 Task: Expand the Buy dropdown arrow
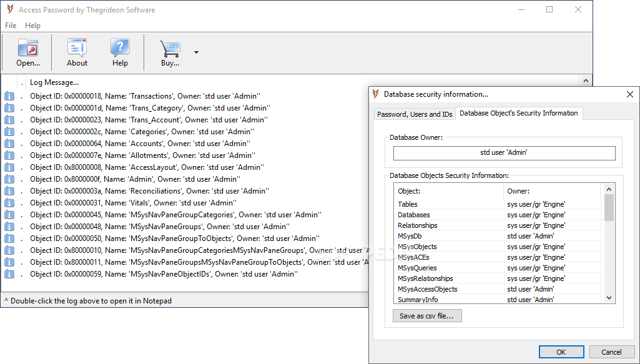pyautogui.click(x=196, y=52)
